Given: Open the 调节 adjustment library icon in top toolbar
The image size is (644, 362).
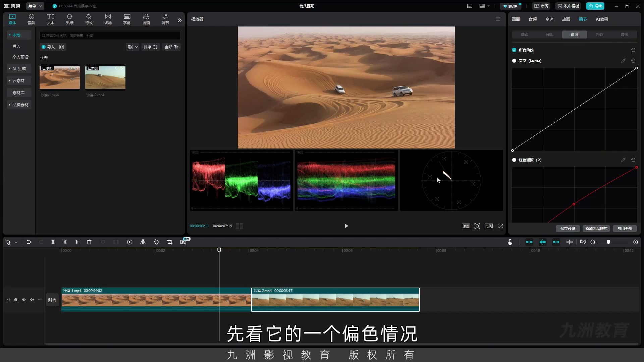Looking at the screenshot, I should (165, 19).
